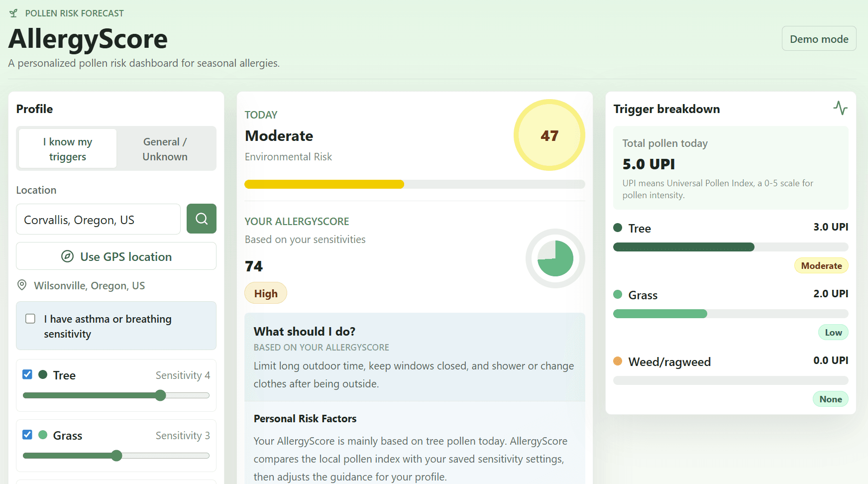Click the green pie chart AllergyScore gauge

555,258
